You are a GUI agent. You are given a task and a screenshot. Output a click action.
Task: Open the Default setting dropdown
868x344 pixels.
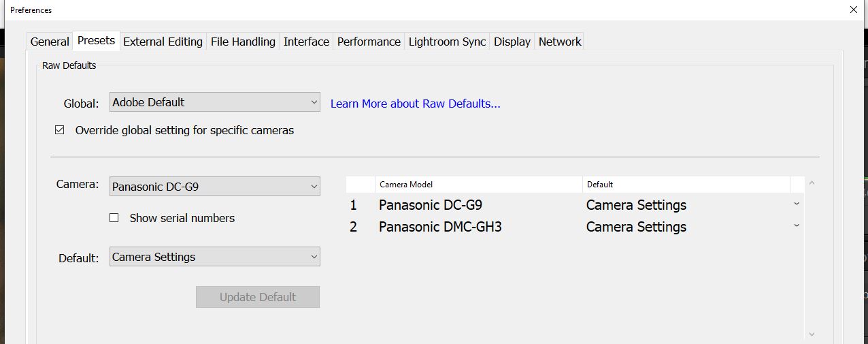click(214, 257)
